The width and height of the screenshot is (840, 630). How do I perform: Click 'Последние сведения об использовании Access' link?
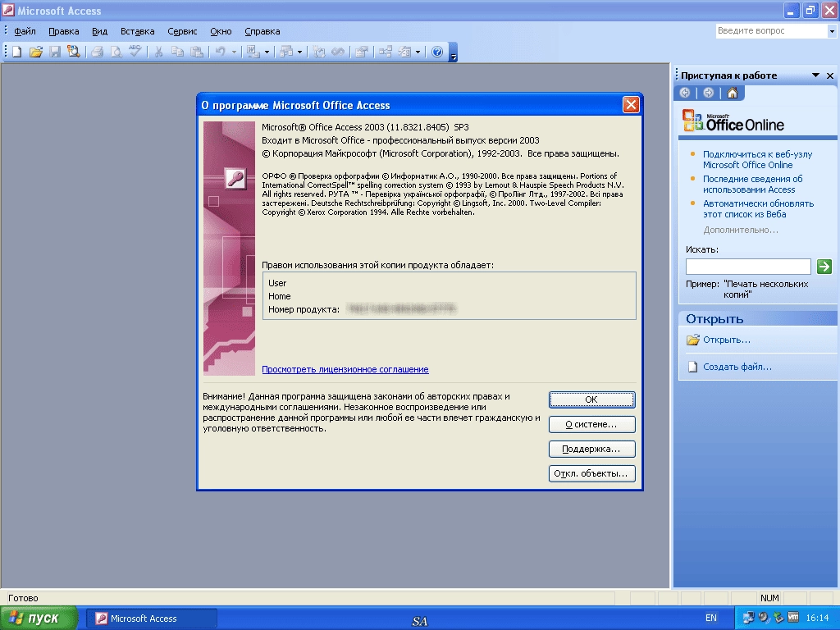coord(753,185)
